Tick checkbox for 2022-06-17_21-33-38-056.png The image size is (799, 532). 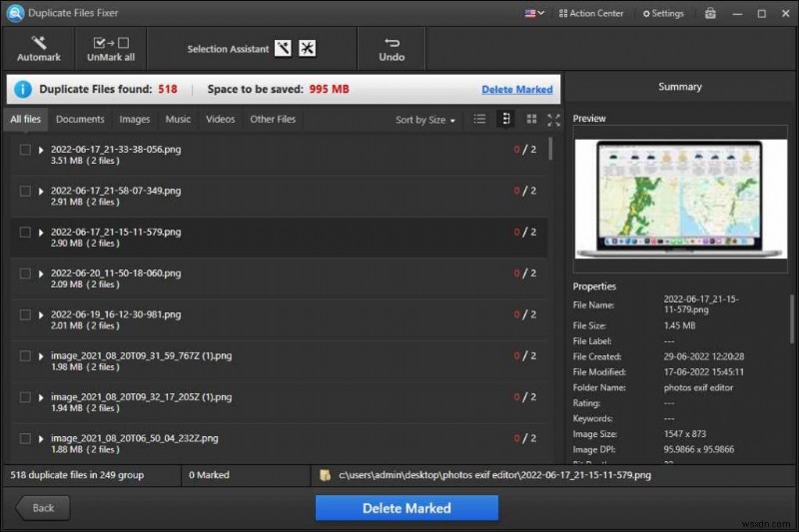pyautogui.click(x=25, y=150)
